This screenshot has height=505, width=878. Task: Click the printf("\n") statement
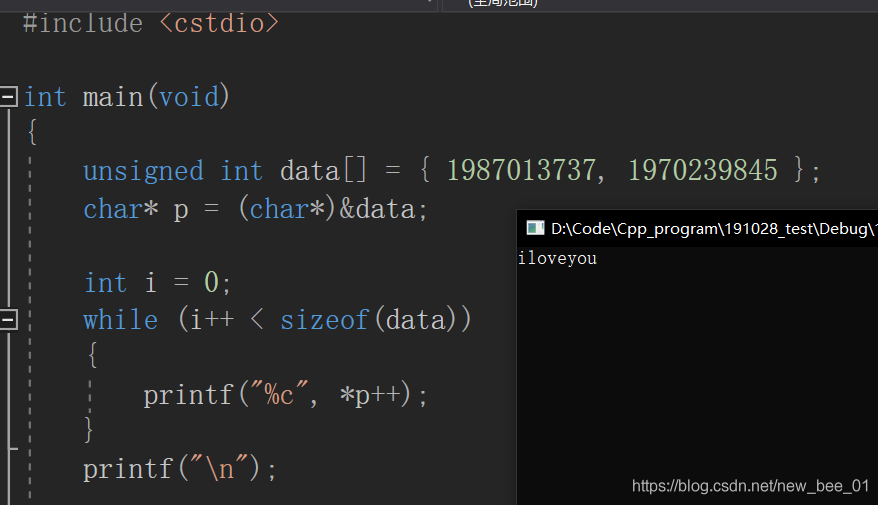(x=180, y=469)
